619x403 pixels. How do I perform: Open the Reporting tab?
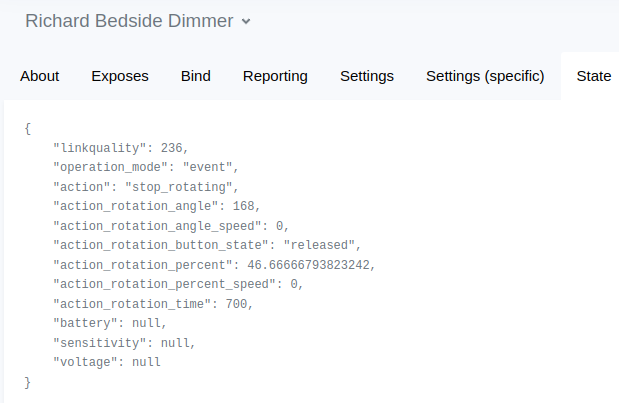(275, 76)
